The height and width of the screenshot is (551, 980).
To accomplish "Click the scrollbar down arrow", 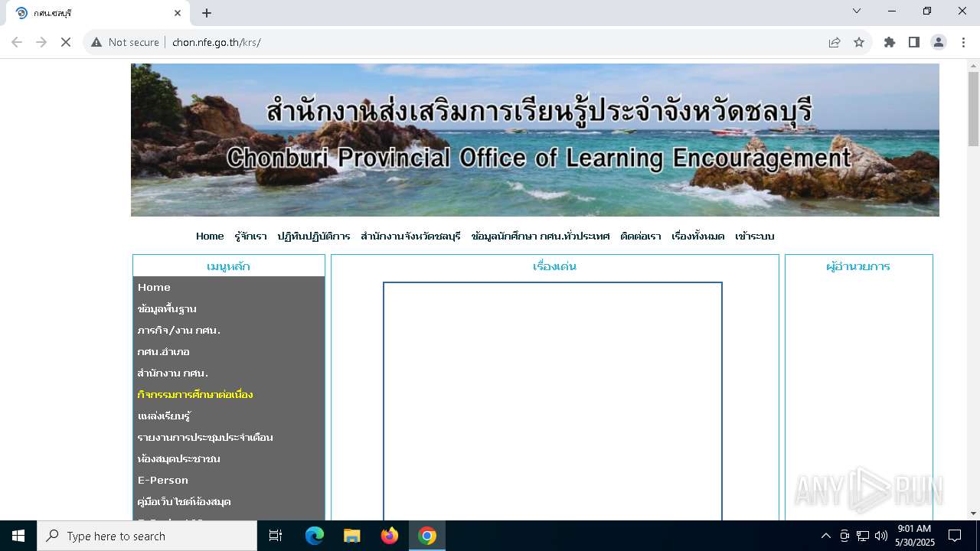I will [x=973, y=514].
